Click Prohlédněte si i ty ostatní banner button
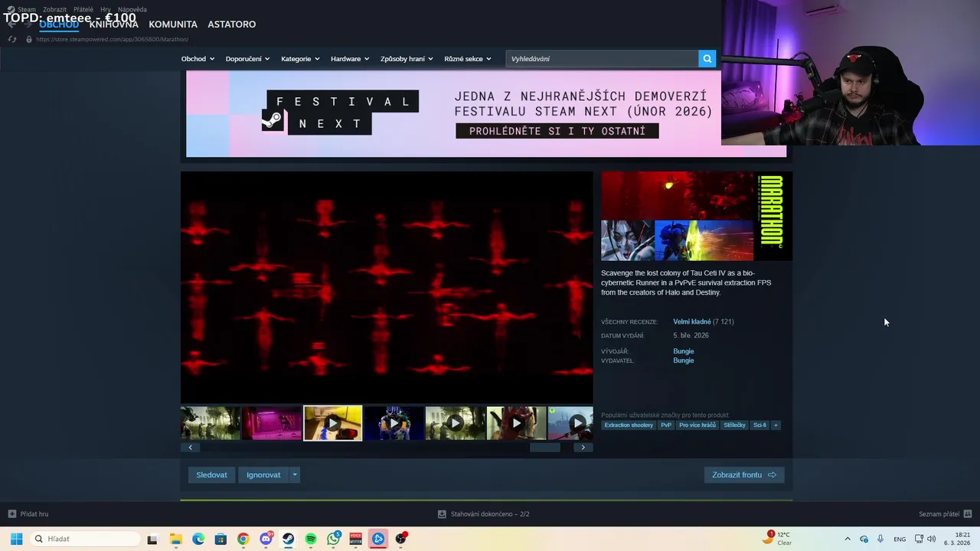The image size is (980, 551). click(557, 131)
